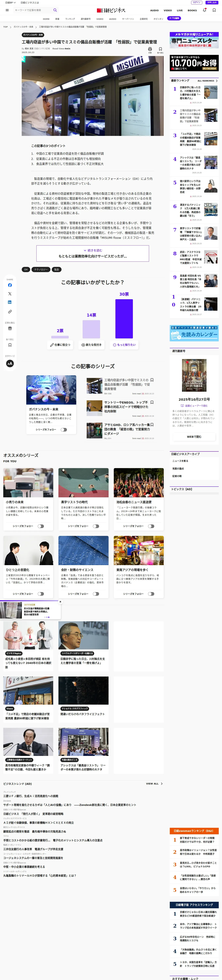The image size is (222, 980).
Task: Toggle series follow for 会計・財務のサイエンス
Action: coord(96,594)
